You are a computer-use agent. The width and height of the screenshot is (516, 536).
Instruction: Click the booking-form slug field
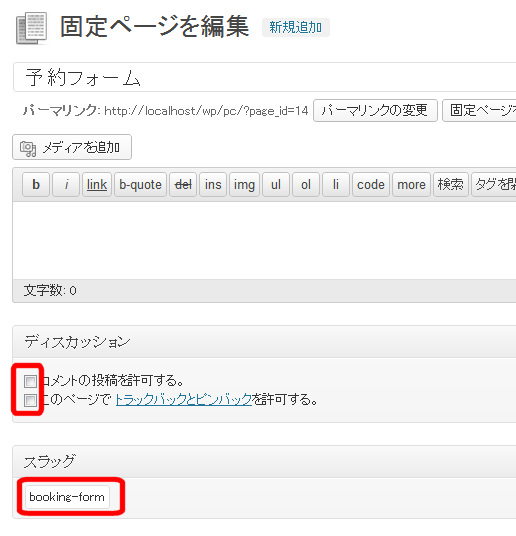(67, 497)
